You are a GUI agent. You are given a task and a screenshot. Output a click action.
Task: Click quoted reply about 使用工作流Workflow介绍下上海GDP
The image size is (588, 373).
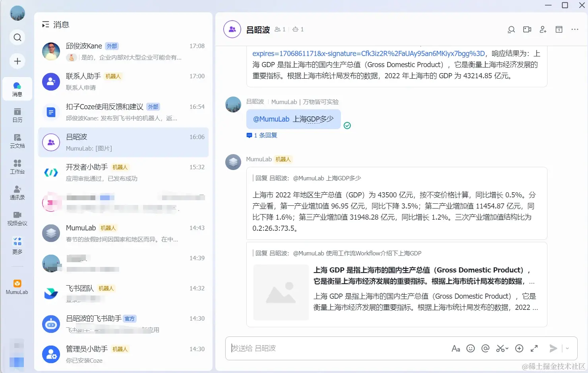pos(337,253)
